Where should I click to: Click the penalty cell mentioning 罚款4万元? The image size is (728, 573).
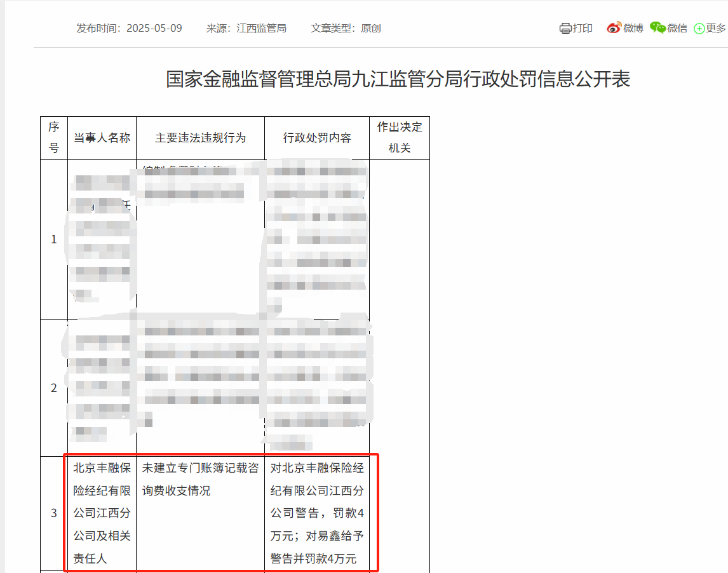tap(317, 513)
